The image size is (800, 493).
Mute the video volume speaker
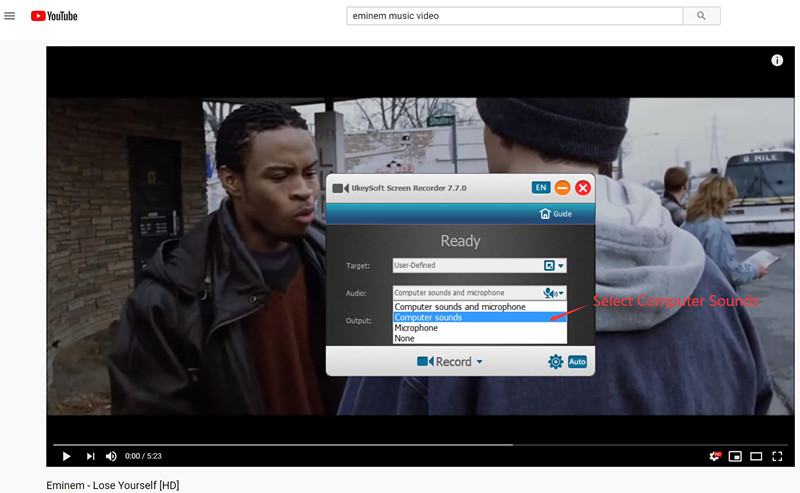(x=111, y=456)
